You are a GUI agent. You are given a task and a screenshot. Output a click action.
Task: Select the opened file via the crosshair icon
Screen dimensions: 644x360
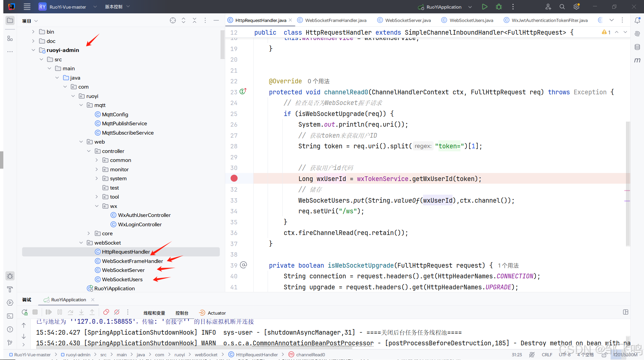(173, 20)
